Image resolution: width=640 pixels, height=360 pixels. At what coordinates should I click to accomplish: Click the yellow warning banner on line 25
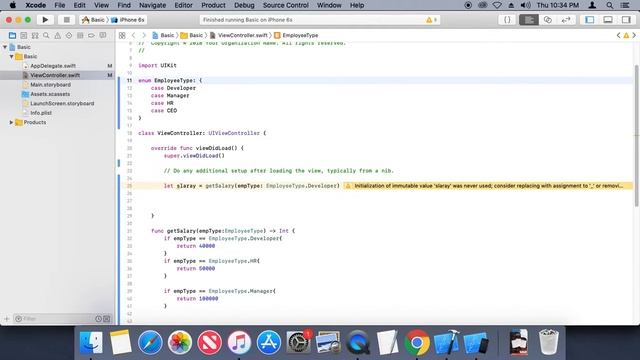coord(488,186)
